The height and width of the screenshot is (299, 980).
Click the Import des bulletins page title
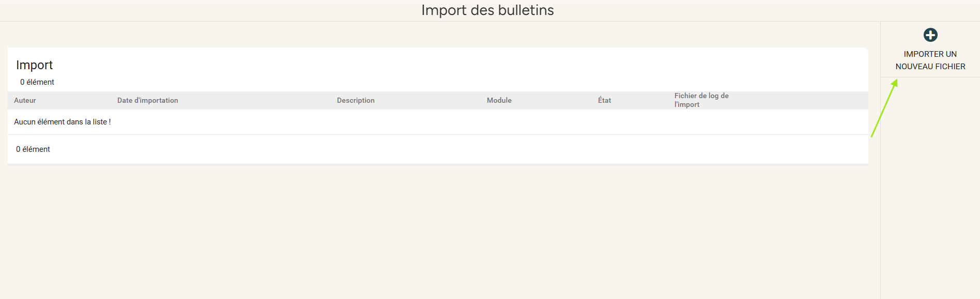point(487,10)
